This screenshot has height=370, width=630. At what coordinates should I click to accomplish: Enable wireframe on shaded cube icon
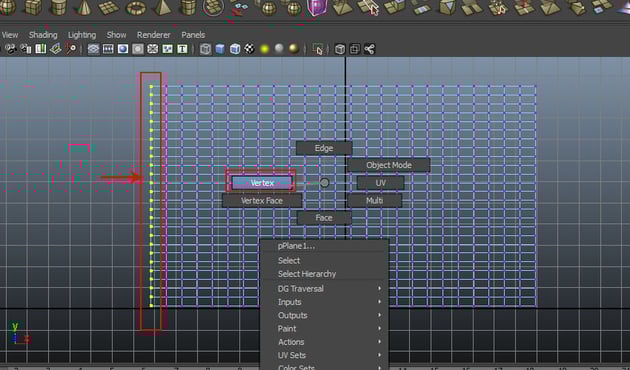pos(235,49)
